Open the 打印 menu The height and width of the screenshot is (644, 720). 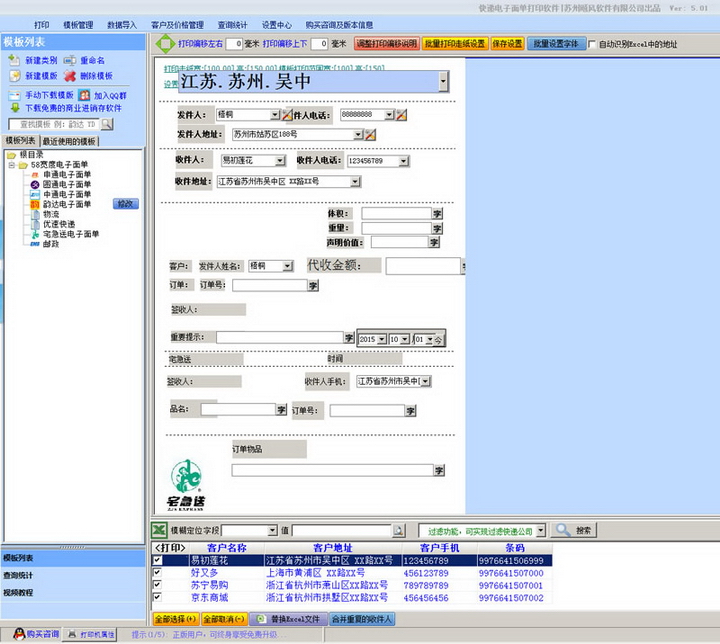(x=41, y=25)
